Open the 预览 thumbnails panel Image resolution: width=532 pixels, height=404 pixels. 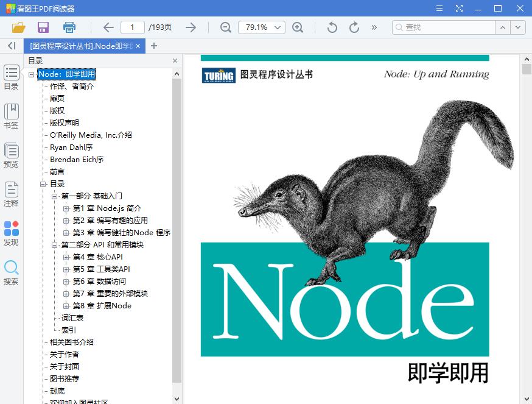coord(11,155)
